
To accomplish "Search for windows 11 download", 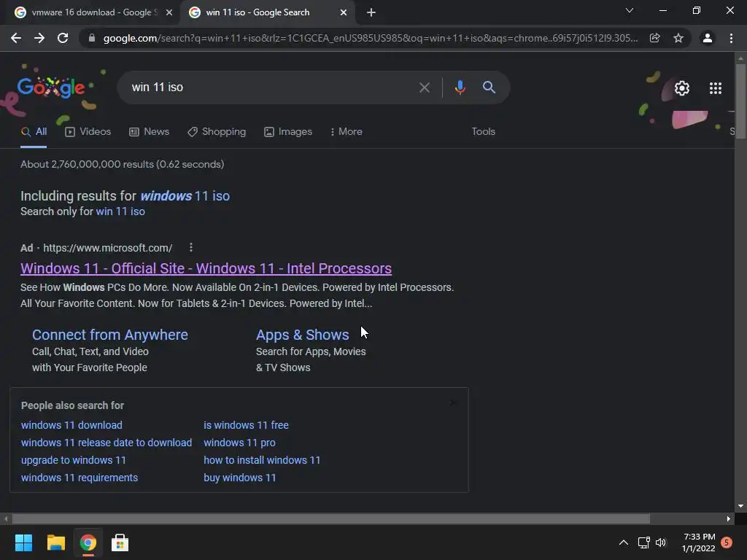I will 71,425.
